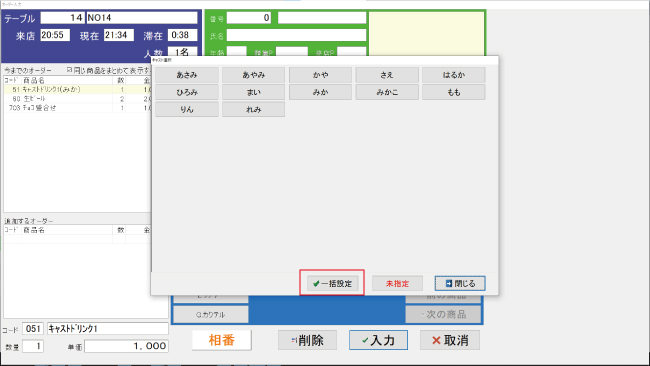650x366 pixels.
Task: Confirm with the 入力 checkmark button
Action: point(378,340)
